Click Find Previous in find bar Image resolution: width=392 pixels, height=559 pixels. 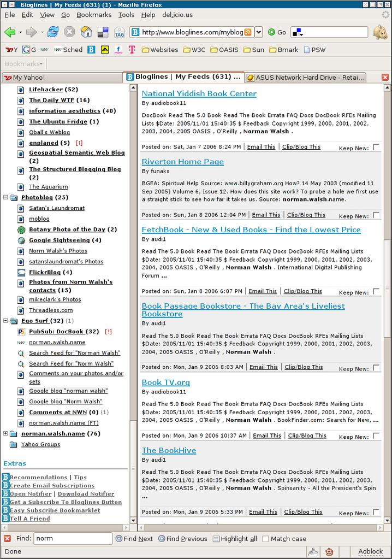tap(183, 539)
